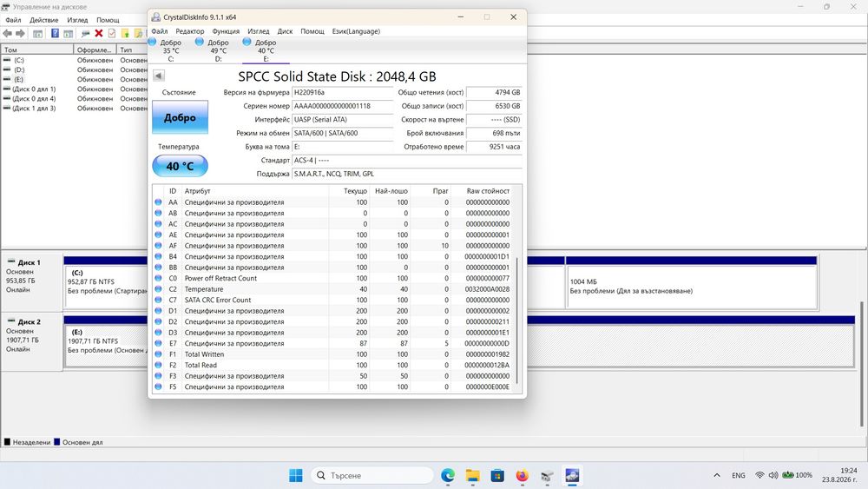This screenshot has width=868, height=489.
Task: Open the Помощ menu in CrystalDiskInfo
Action: pos(312,31)
